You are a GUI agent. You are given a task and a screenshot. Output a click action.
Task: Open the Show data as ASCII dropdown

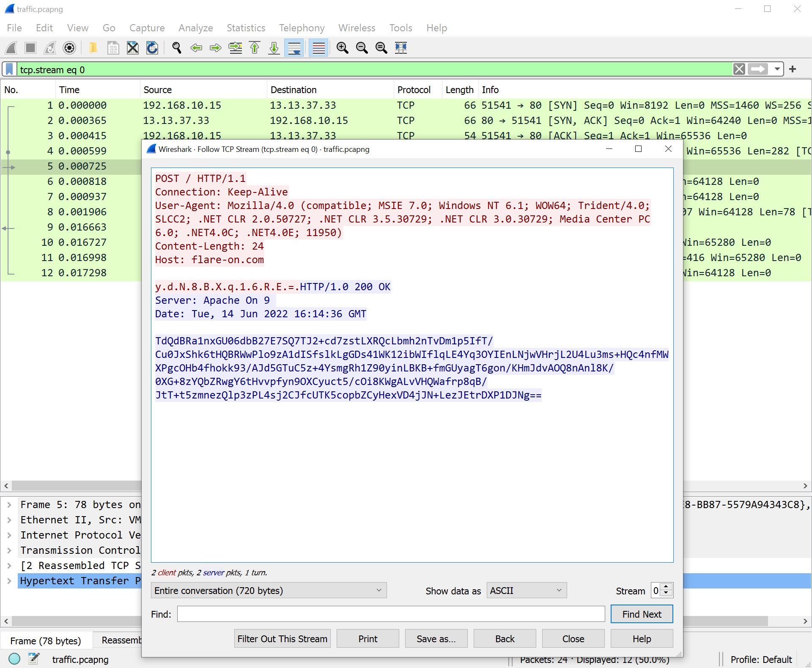click(526, 590)
